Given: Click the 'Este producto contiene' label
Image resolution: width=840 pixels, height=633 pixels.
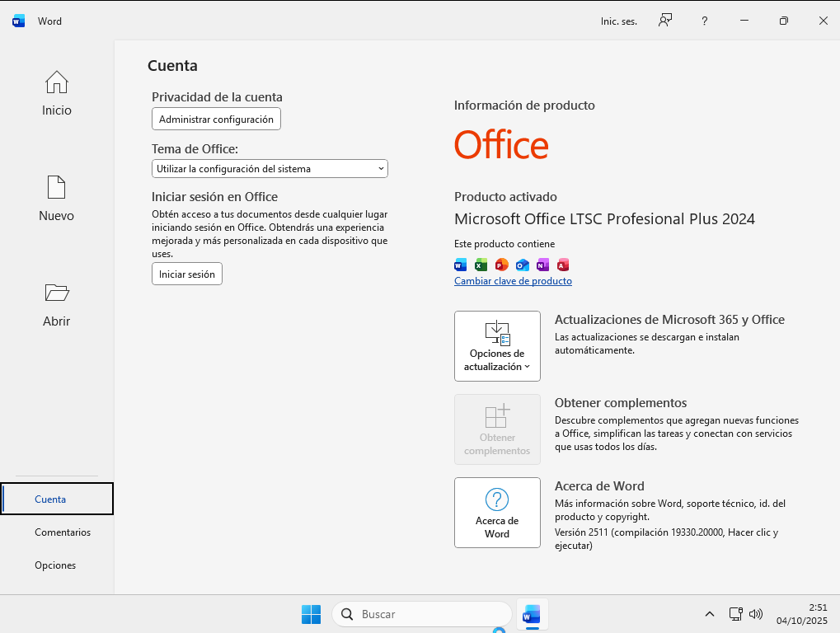Looking at the screenshot, I should [504, 244].
